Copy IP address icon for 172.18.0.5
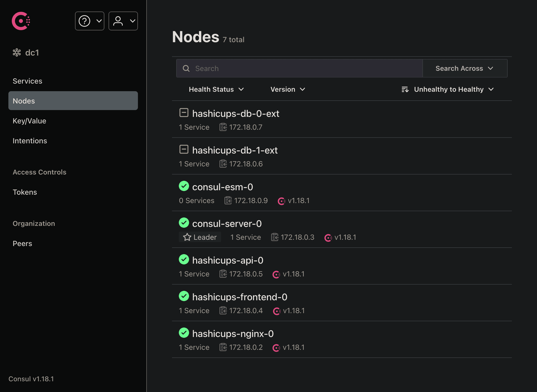 223,274
